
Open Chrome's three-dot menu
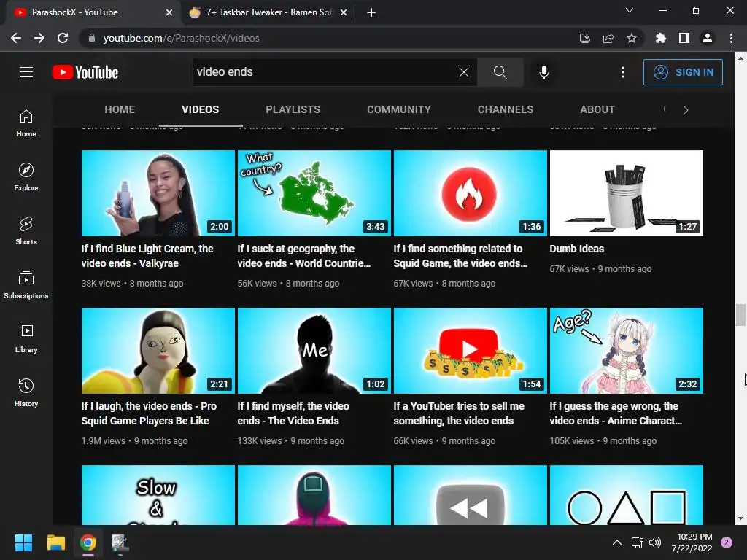pyautogui.click(x=731, y=38)
